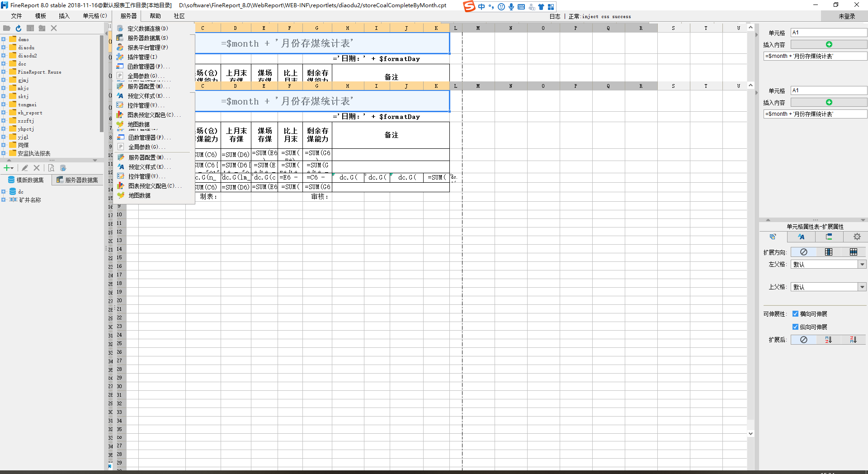Set after-expand sort to ascending
This screenshot has height=474, width=868.
[x=828, y=340]
